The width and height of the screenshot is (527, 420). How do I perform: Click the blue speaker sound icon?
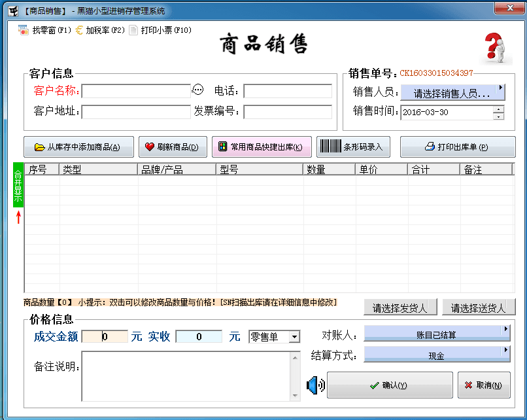(315, 385)
